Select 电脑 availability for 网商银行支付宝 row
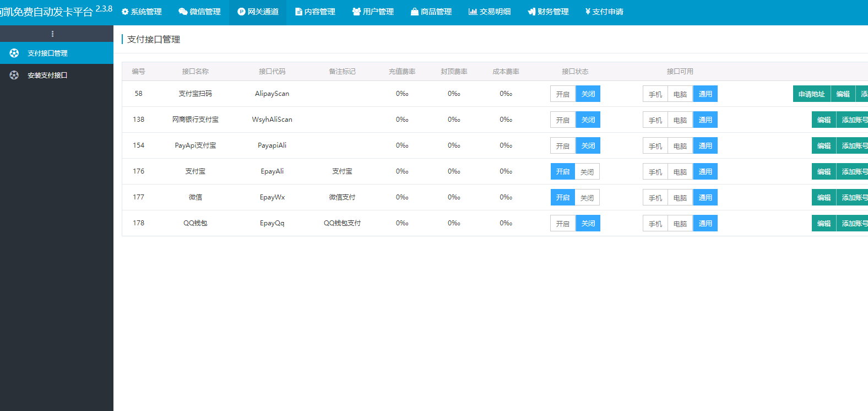The image size is (868, 411). click(x=680, y=120)
